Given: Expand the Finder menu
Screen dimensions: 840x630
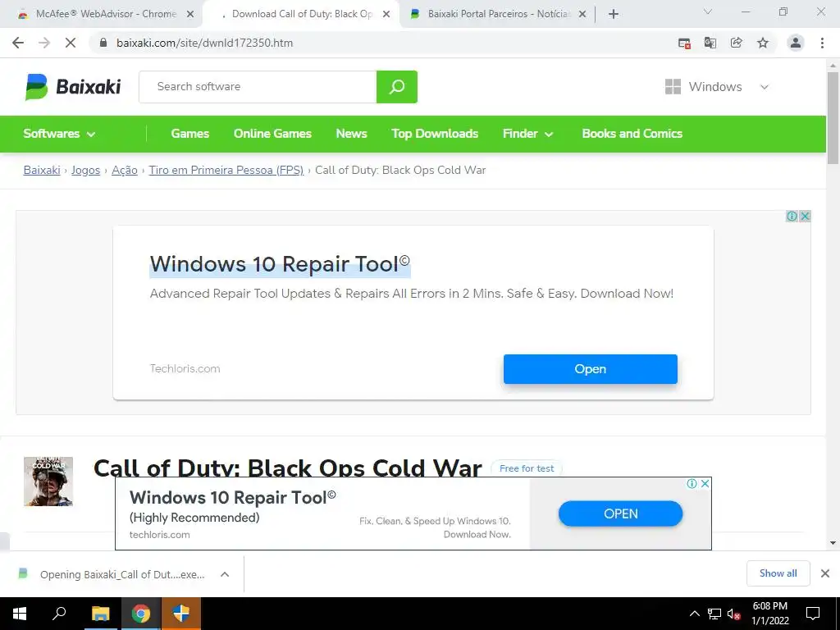Looking at the screenshot, I should [x=527, y=134].
